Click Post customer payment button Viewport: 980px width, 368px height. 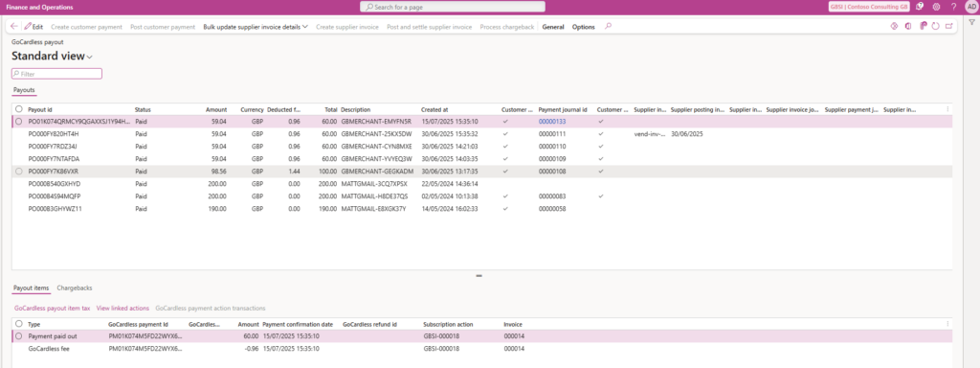click(163, 27)
